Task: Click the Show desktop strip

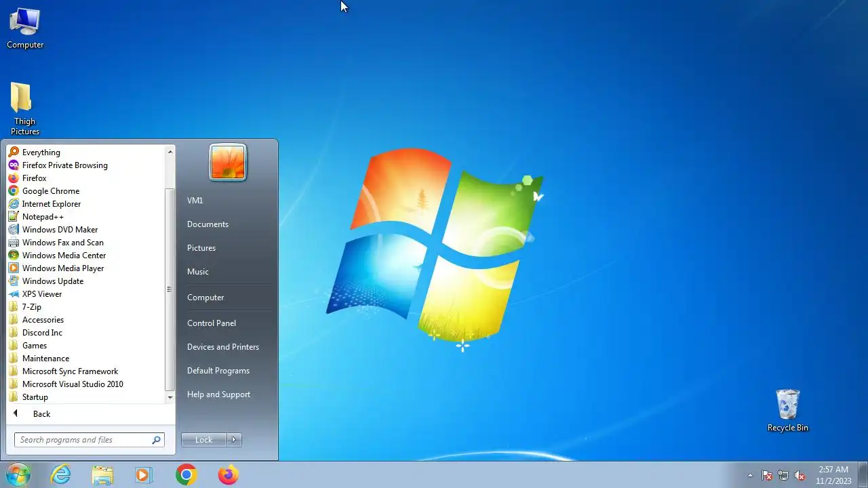Action: pyautogui.click(x=863, y=475)
